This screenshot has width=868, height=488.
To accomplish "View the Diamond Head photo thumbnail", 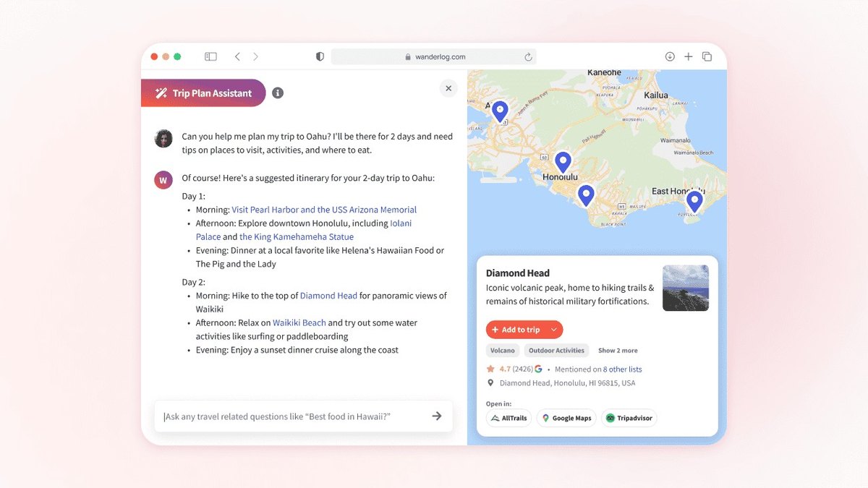I will pos(686,288).
